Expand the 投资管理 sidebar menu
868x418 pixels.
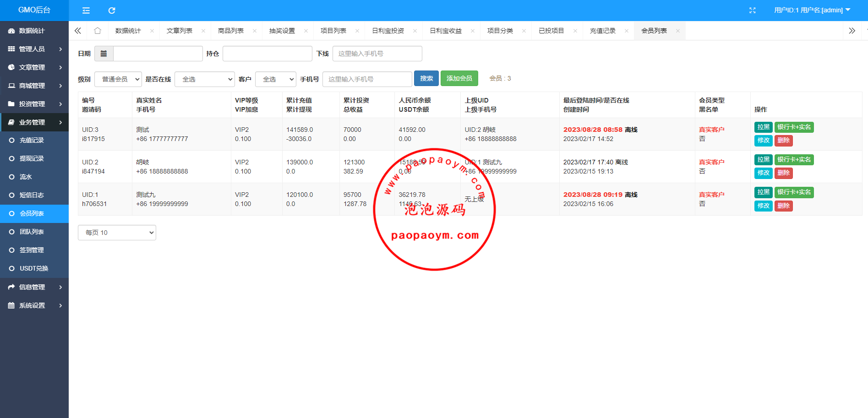(34, 104)
